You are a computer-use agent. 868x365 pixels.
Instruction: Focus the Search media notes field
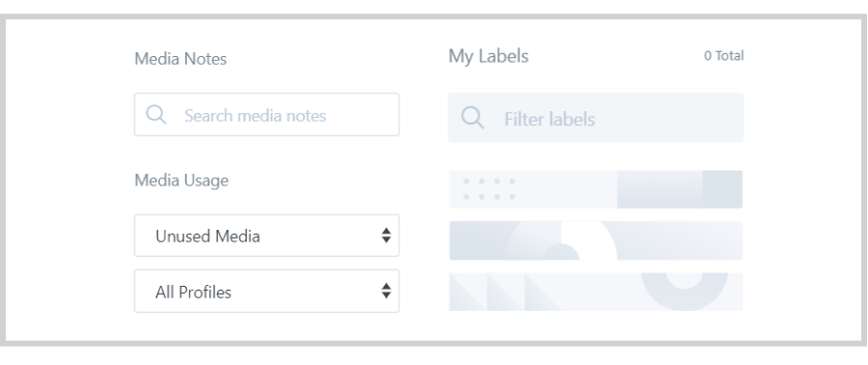267,115
